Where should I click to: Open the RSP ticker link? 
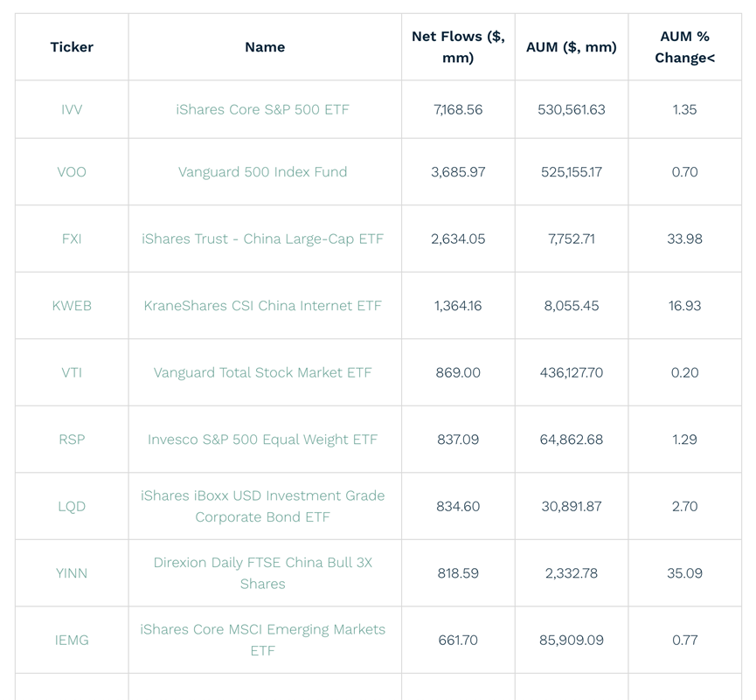coord(72,440)
